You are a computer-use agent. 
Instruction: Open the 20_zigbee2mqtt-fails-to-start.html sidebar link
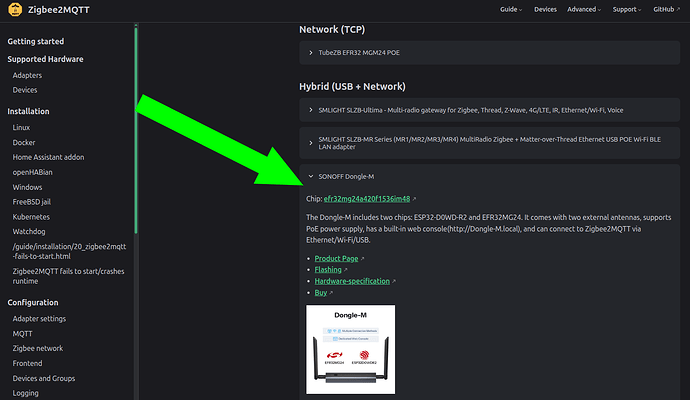(x=69, y=251)
